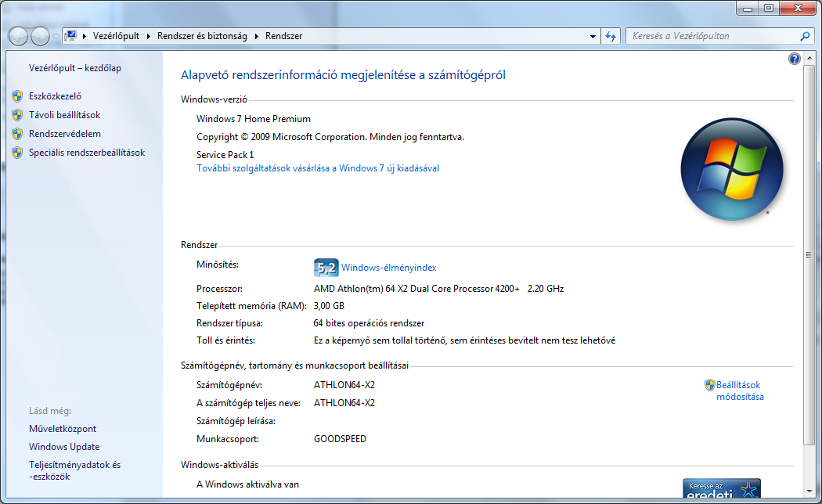Viewport: 822px width, 504px height.
Task: Open the address bar history dropdown
Action: 593,36
